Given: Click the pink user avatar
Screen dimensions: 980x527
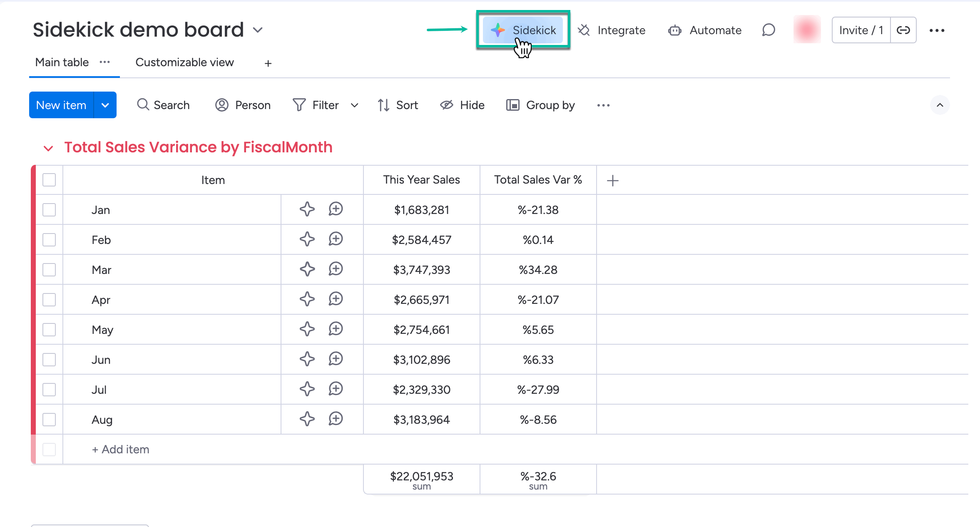Looking at the screenshot, I should (x=807, y=30).
